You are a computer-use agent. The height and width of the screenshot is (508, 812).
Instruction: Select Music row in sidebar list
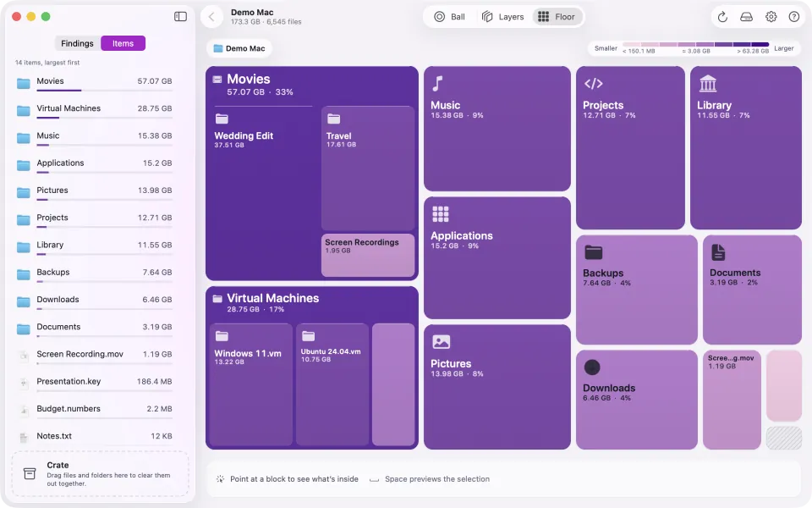pyautogui.click(x=94, y=137)
